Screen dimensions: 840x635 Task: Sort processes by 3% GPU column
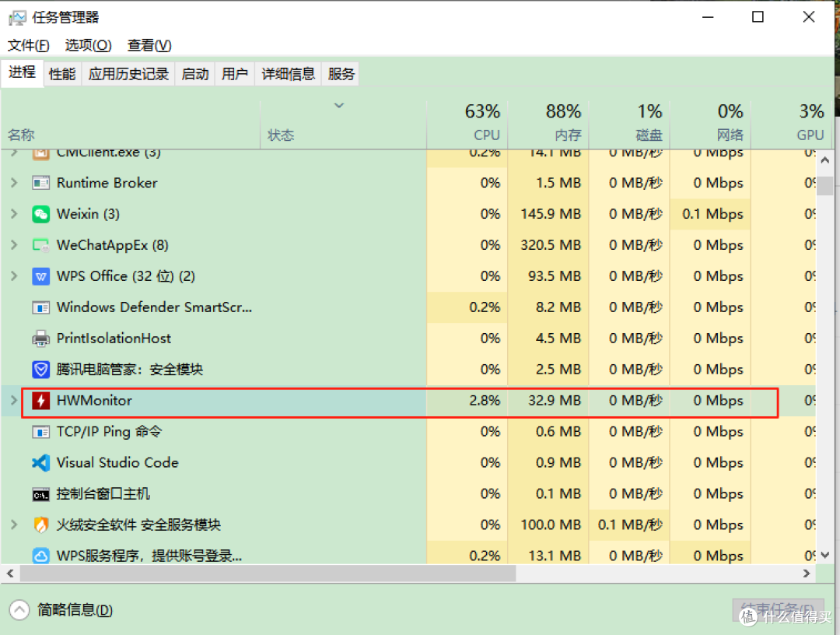791,125
